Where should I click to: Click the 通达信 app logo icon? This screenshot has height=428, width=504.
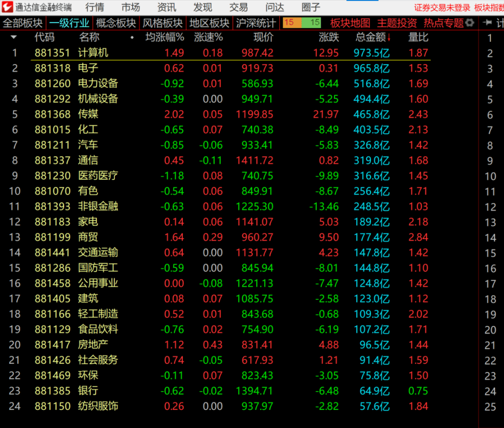point(7,7)
